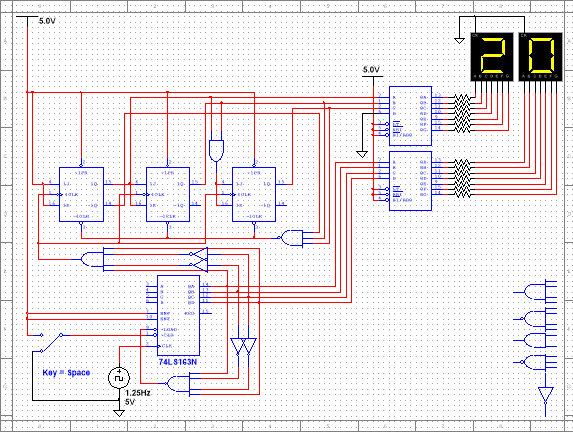The image size is (573, 432).
Task: Toggle the Space-key SPDT switch
Action: 51,343
